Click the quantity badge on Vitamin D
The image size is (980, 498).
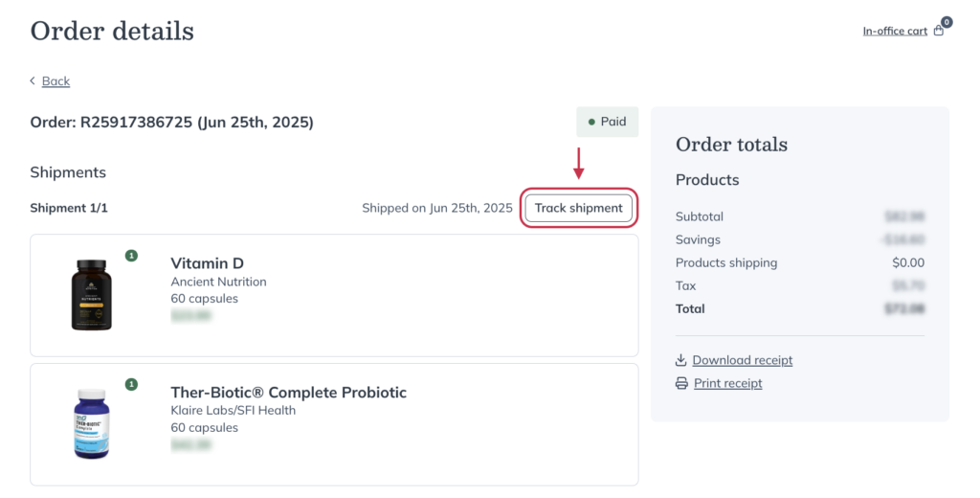pos(131,256)
